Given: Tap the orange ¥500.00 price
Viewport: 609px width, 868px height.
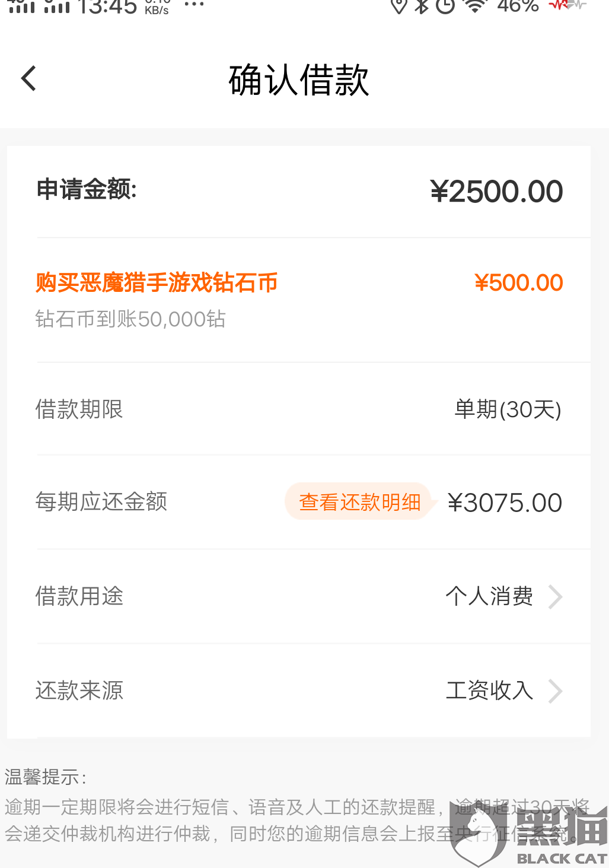Looking at the screenshot, I should click(x=518, y=283).
